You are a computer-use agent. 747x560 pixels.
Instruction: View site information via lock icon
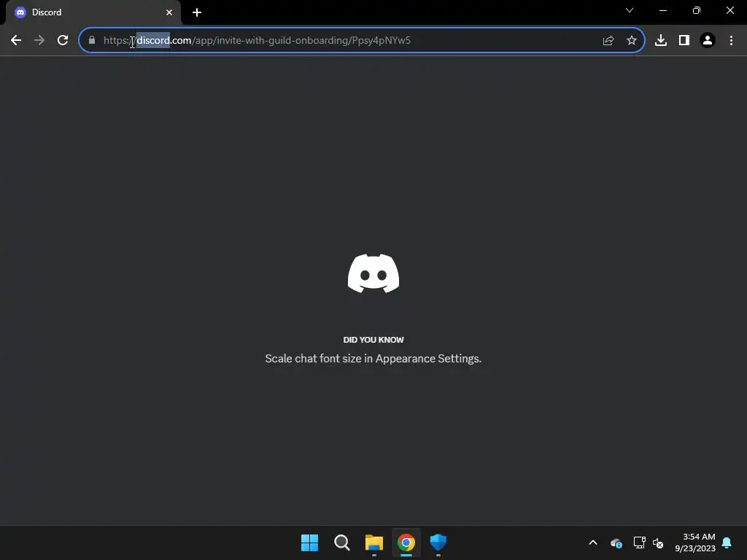(92, 41)
